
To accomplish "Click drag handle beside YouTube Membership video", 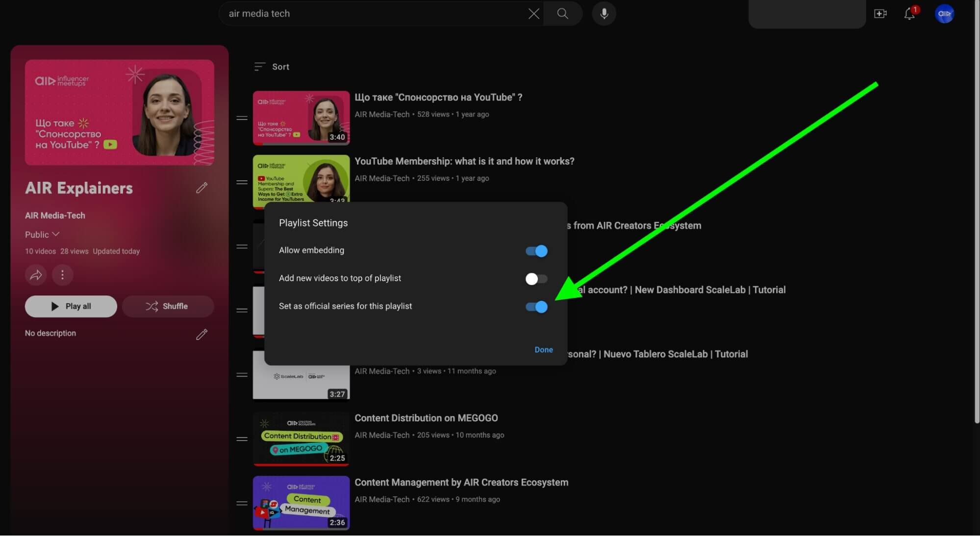I will point(242,182).
